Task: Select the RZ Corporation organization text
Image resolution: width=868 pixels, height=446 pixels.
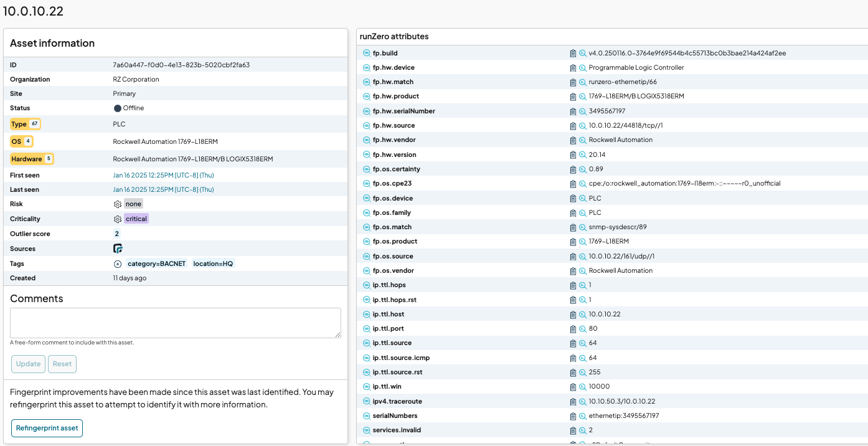Action: (136, 79)
